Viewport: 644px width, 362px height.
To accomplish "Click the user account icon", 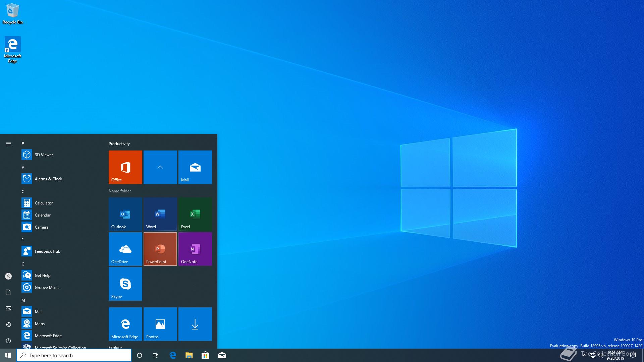I will (x=8, y=276).
